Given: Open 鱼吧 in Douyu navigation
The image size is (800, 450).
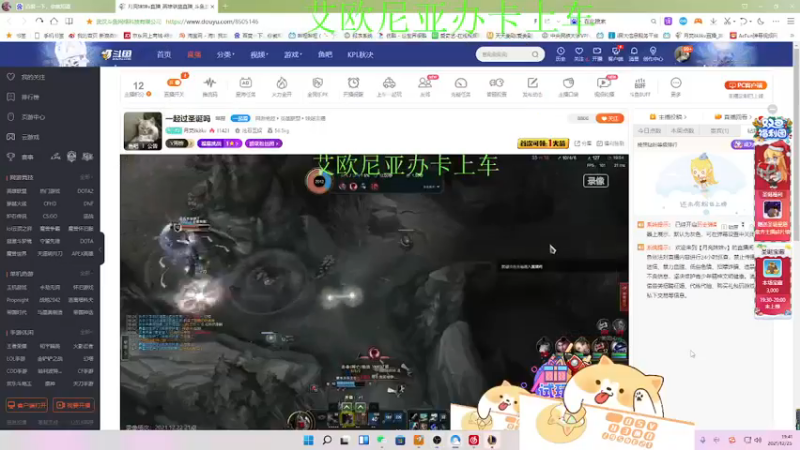Looking at the screenshot, I should point(325,55).
